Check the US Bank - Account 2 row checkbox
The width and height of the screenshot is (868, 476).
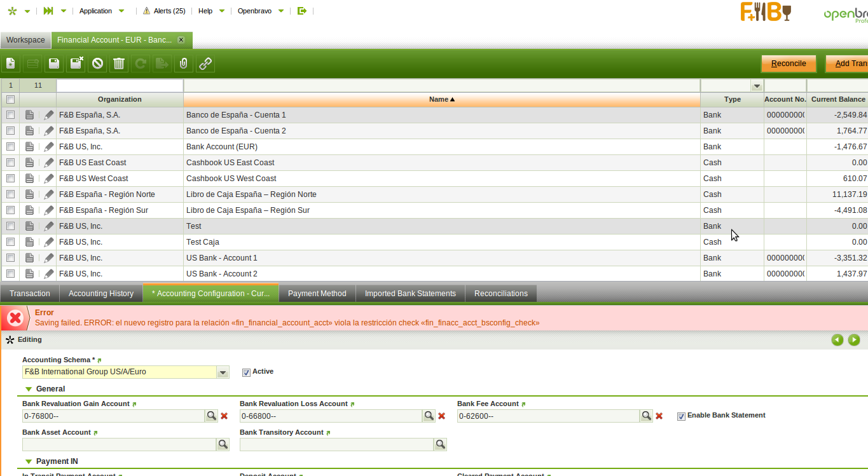10,274
